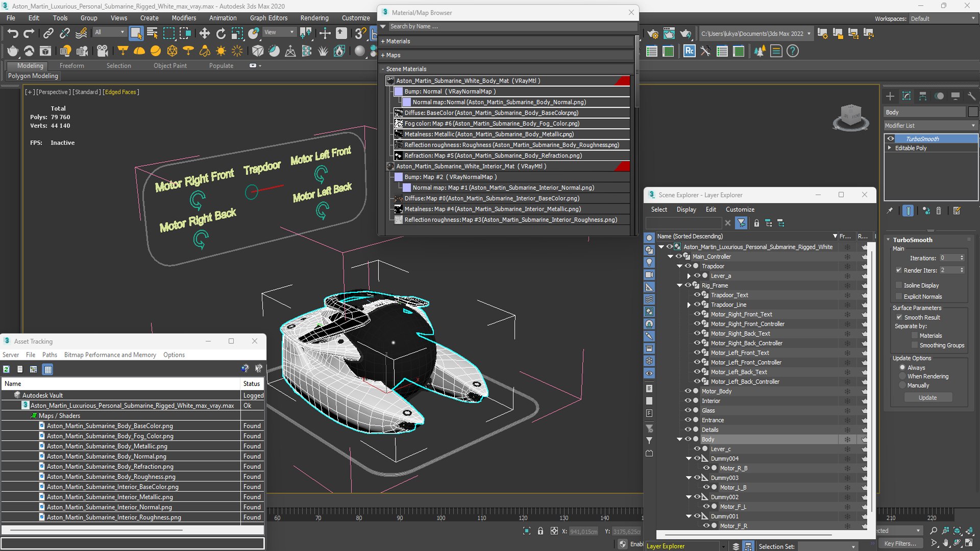Viewport: 980px width, 551px height.
Task: Click the object color swatch beside Body
Action: tap(973, 112)
